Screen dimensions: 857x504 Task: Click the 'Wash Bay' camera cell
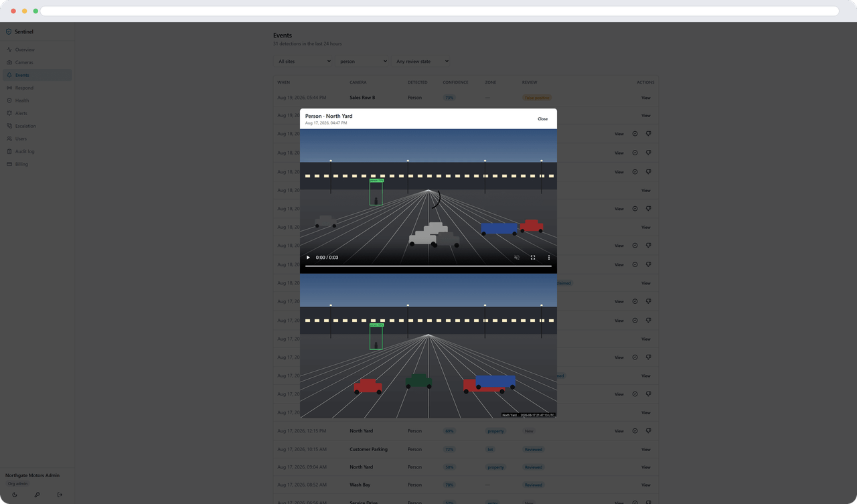pos(360,485)
